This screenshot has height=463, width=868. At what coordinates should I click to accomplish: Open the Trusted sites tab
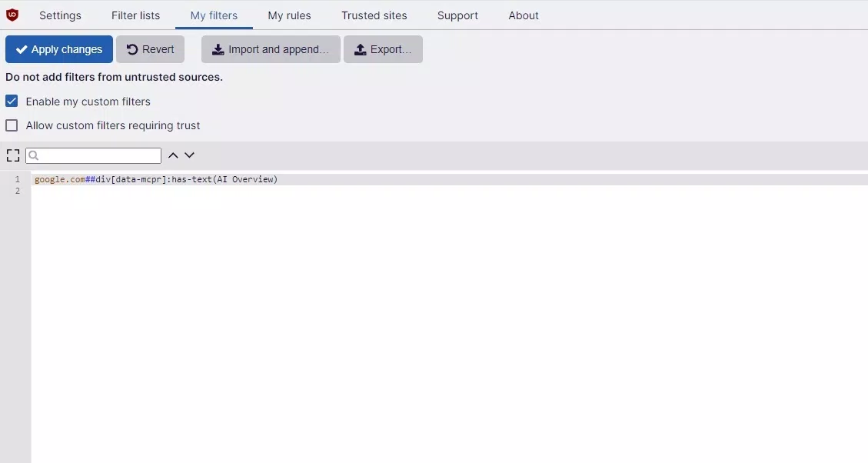point(374,15)
